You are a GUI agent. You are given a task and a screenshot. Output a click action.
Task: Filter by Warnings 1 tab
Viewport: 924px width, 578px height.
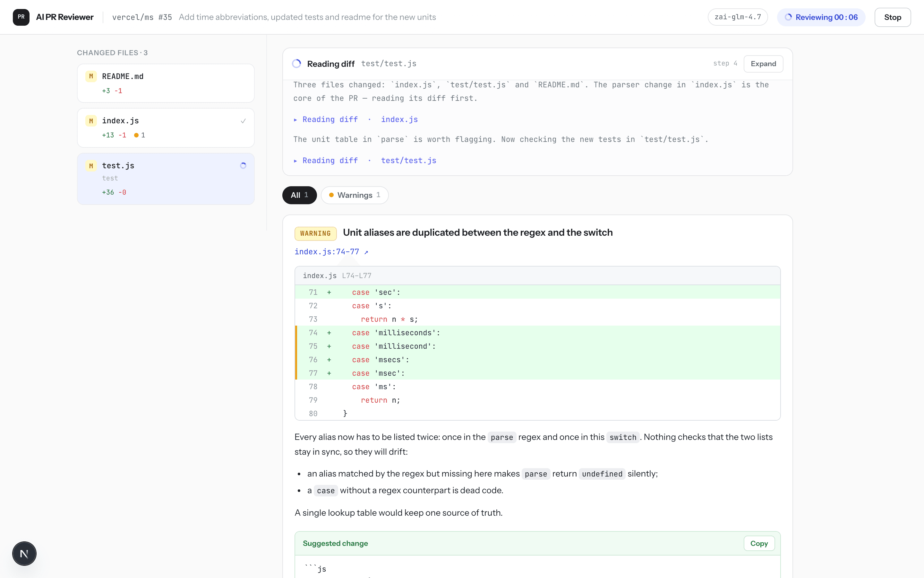pos(355,195)
